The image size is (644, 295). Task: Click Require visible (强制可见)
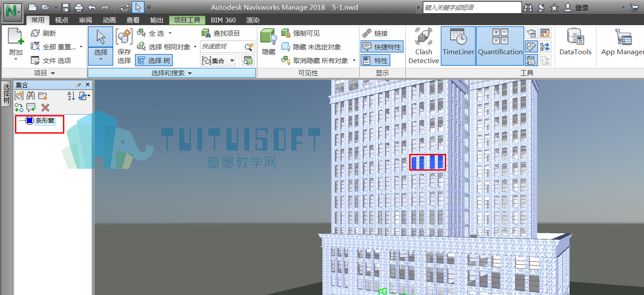pyautogui.click(x=301, y=33)
